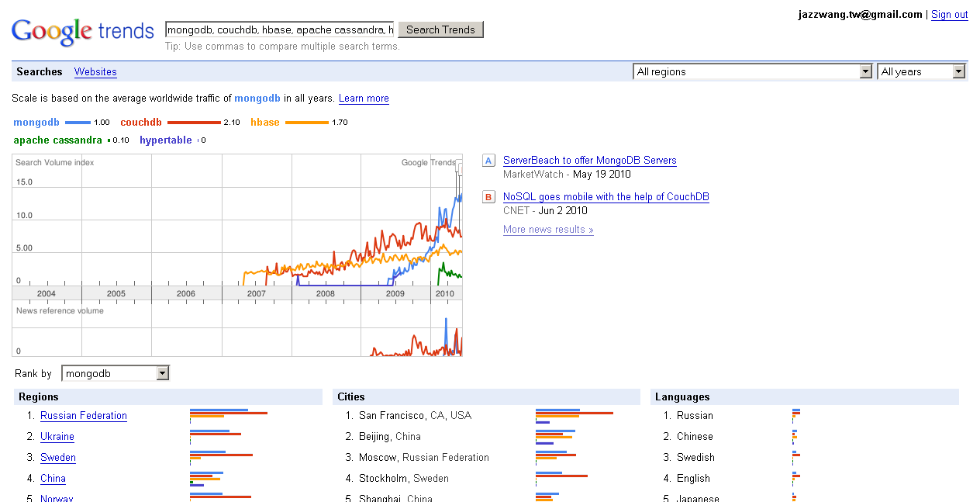The image size is (980, 502).
Task: Click the couchdb legend label
Action: click(x=141, y=123)
